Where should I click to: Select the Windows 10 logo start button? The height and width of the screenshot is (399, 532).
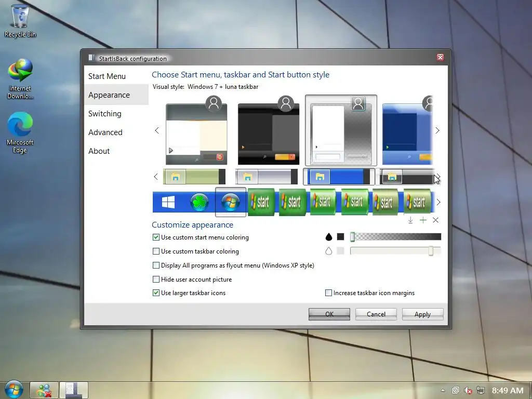[x=168, y=202]
